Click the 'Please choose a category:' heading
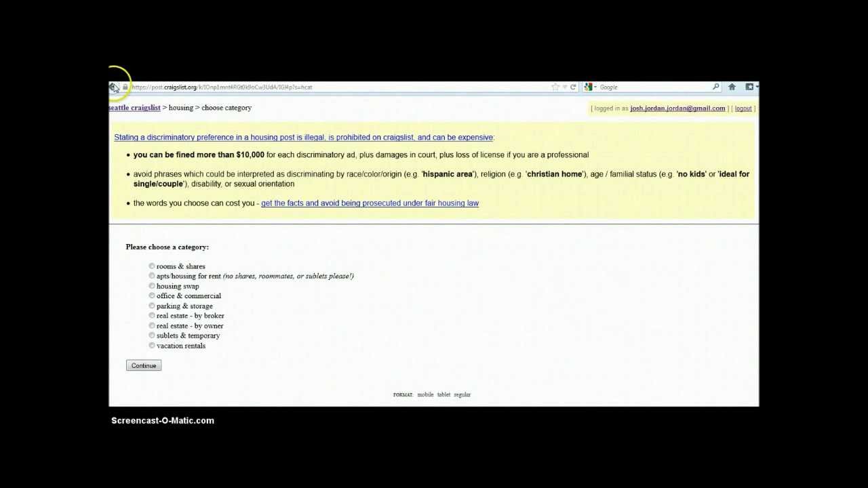Screen dimensions: 868x488 pos(167,247)
